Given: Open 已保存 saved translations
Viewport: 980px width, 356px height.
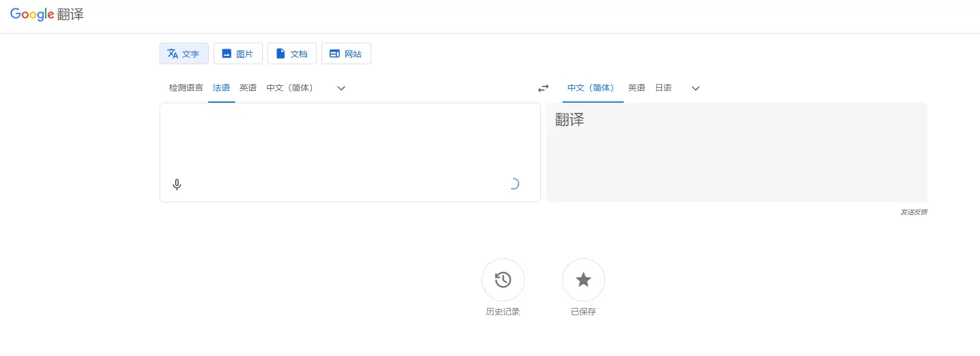Looking at the screenshot, I should (584, 288).
